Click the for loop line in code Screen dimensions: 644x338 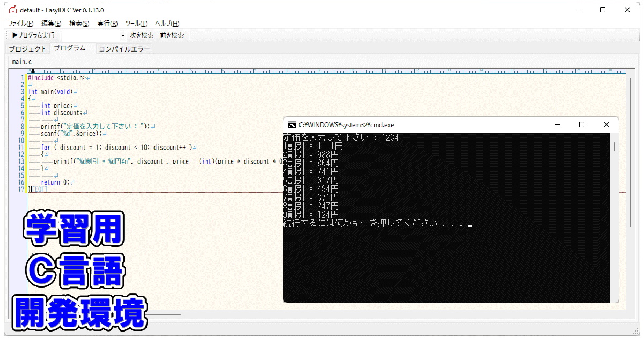point(119,148)
